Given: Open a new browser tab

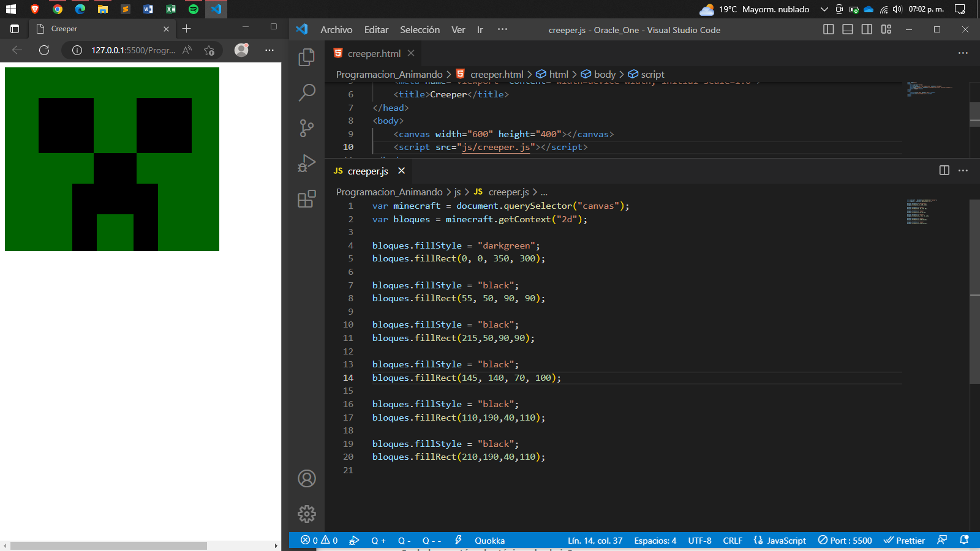Looking at the screenshot, I should (187, 29).
